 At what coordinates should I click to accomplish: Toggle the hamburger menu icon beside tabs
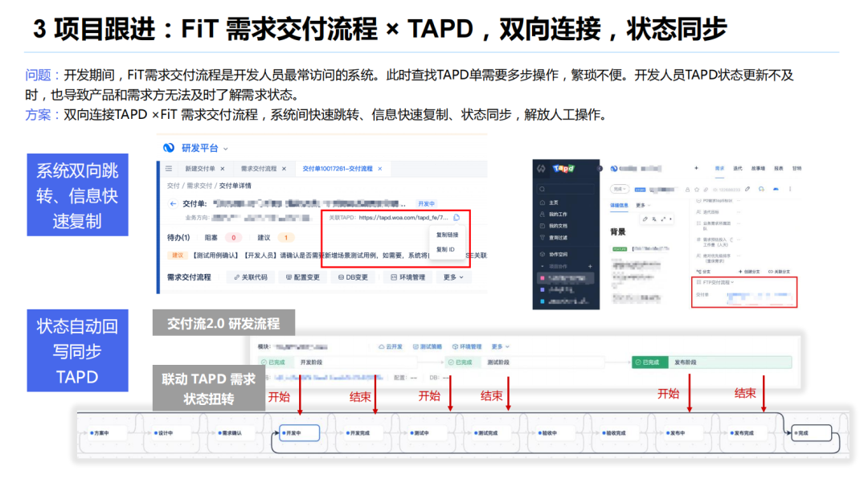click(x=169, y=168)
